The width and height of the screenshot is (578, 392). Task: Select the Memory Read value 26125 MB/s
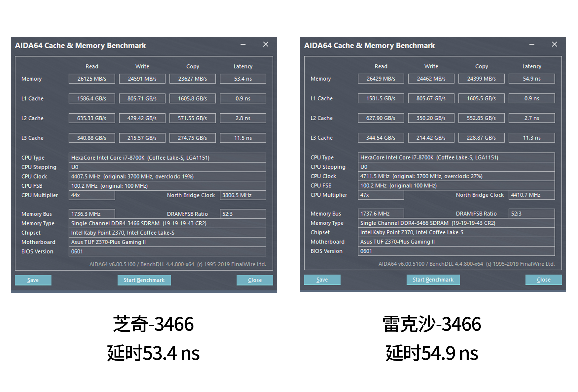[x=92, y=78]
